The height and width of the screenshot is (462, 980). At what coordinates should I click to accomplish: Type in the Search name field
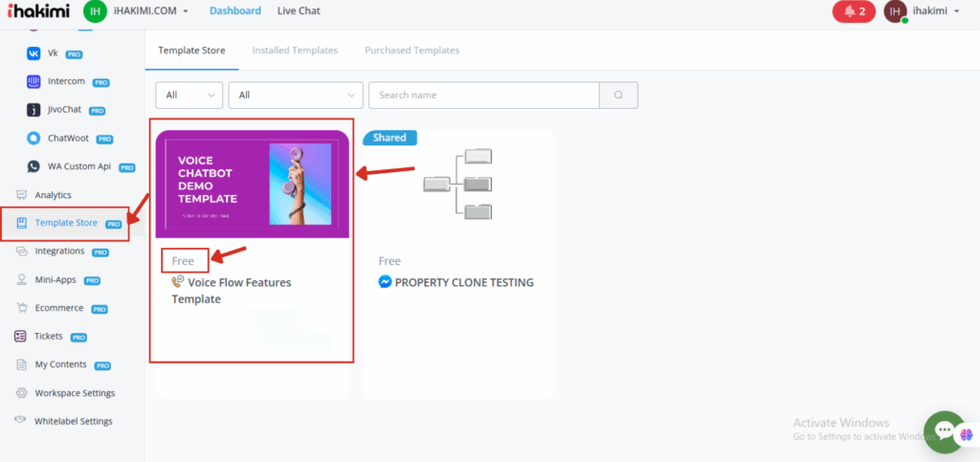[484, 95]
